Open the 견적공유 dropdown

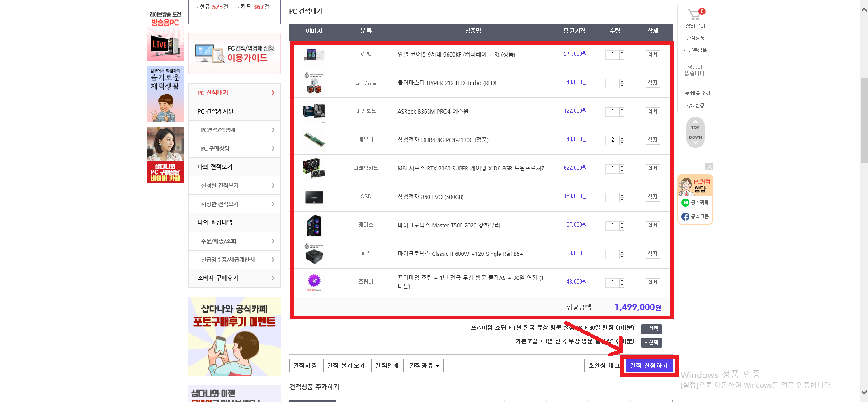(x=425, y=365)
